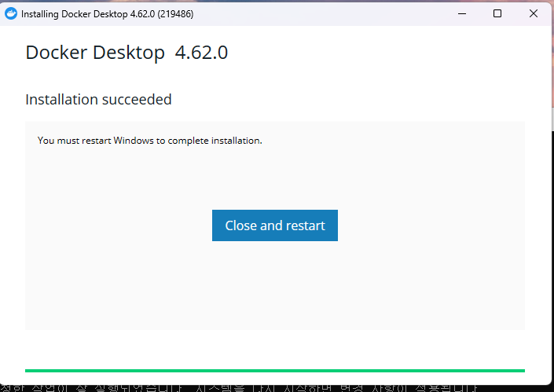Click the word "restart" on the blue button
Image resolution: width=554 pixels, height=392 pixels.
click(x=305, y=225)
